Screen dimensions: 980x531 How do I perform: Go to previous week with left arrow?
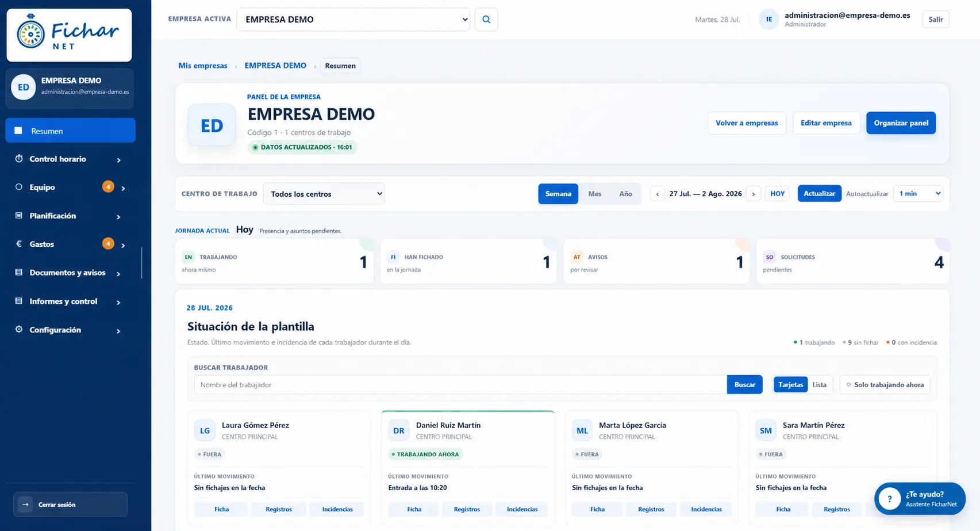coord(658,194)
